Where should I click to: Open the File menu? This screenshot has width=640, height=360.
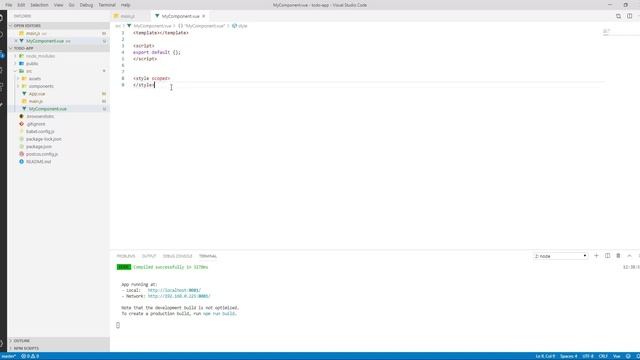(x=9, y=5)
